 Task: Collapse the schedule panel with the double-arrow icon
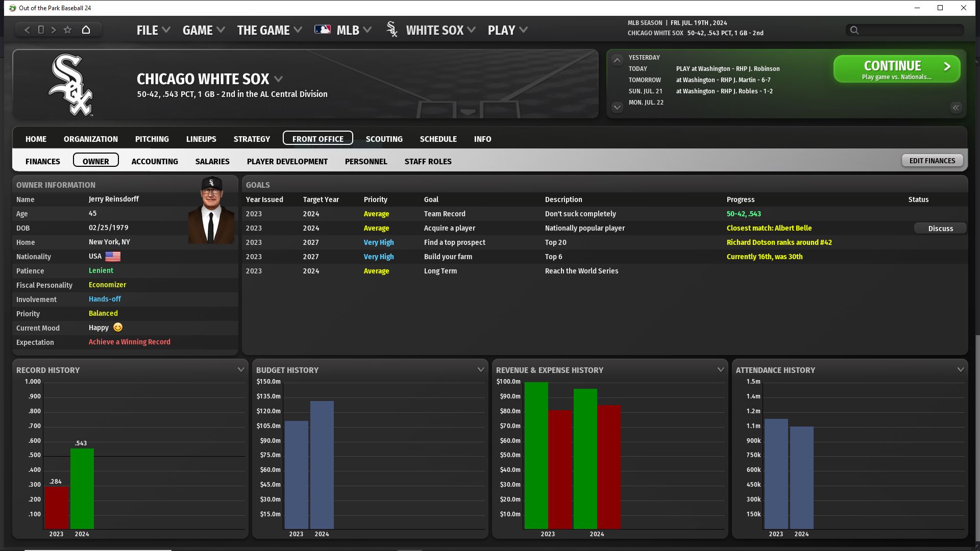click(955, 108)
